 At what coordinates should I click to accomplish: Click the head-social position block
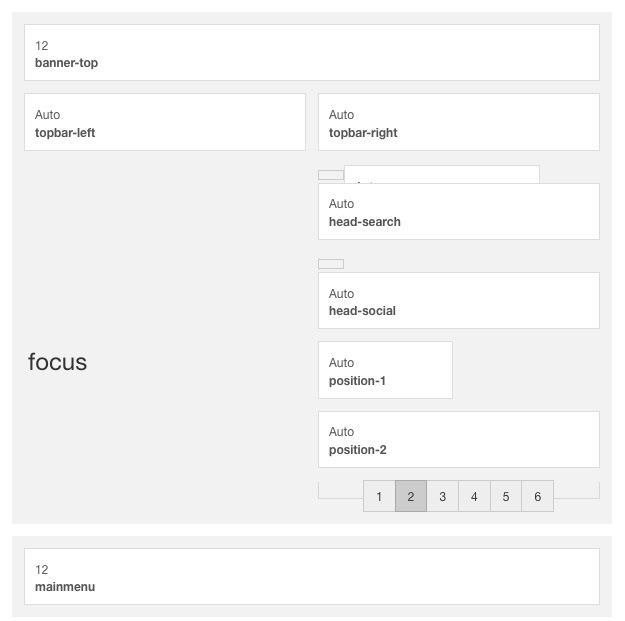pos(459,301)
